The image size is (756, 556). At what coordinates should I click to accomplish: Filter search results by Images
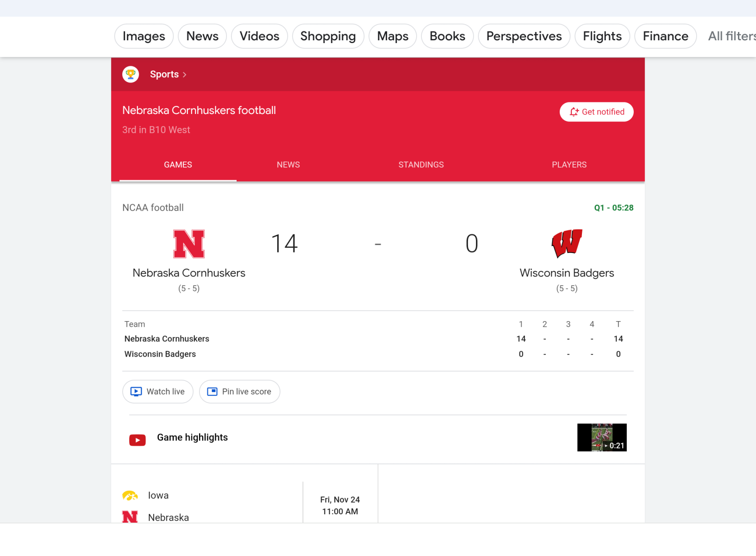pos(144,36)
